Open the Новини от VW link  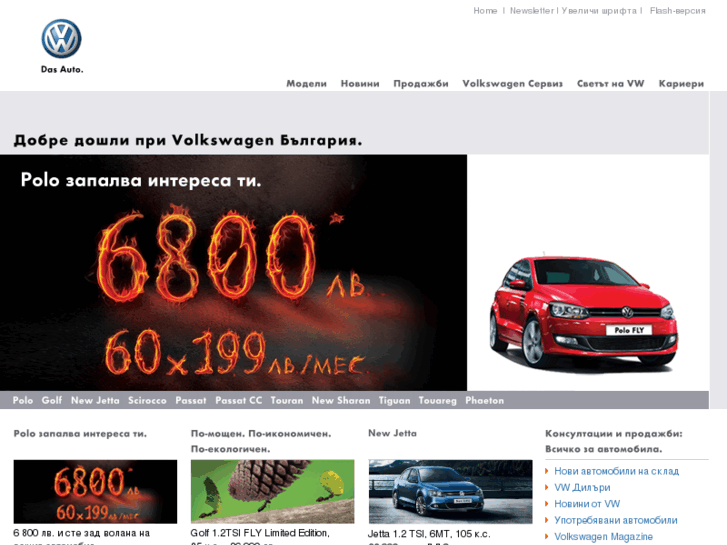pyautogui.click(x=587, y=504)
